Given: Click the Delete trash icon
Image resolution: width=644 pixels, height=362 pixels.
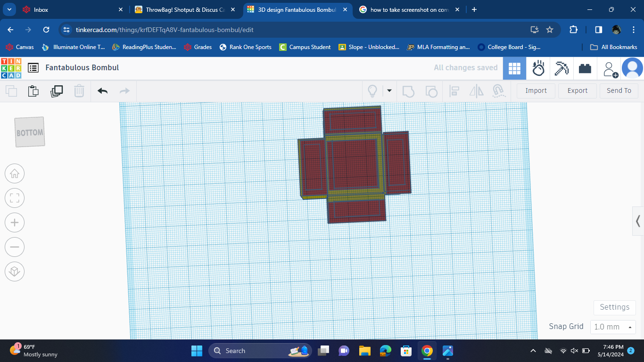Looking at the screenshot, I should [79, 91].
